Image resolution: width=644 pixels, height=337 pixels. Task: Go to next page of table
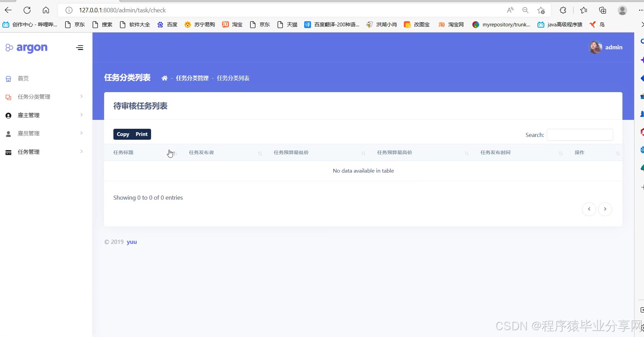click(x=605, y=209)
